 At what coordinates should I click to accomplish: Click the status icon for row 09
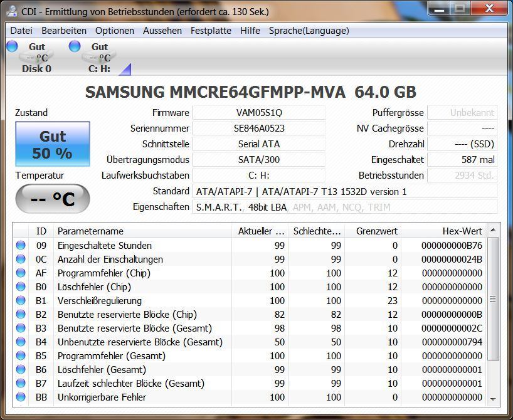(x=21, y=245)
